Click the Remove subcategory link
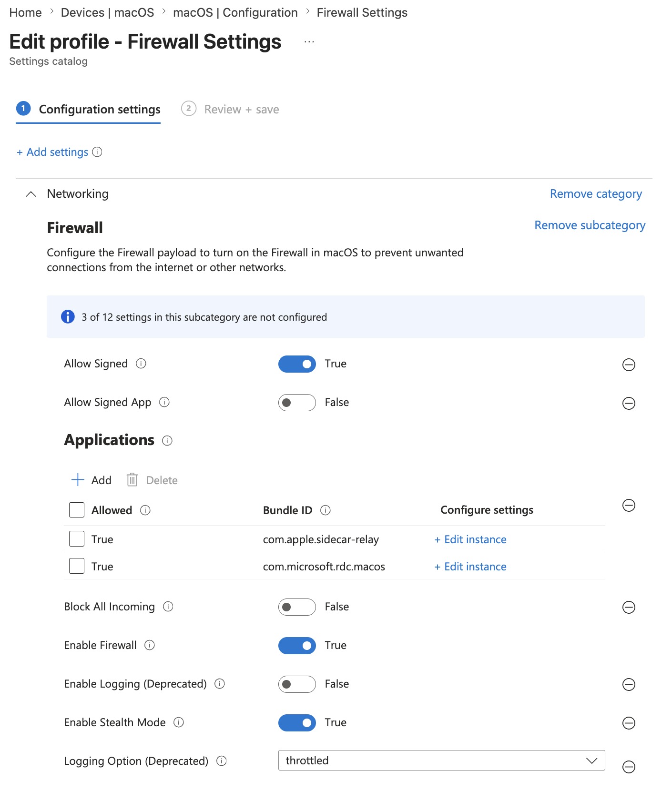 click(590, 225)
